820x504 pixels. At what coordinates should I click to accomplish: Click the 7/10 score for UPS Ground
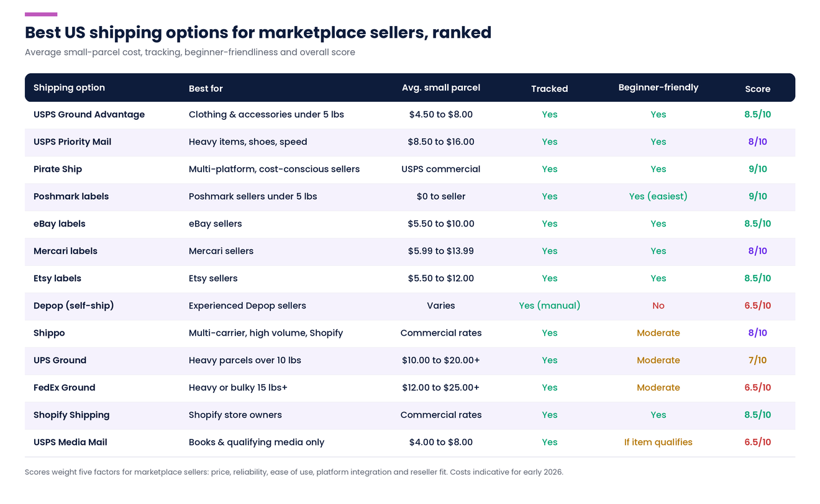point(758,360)
